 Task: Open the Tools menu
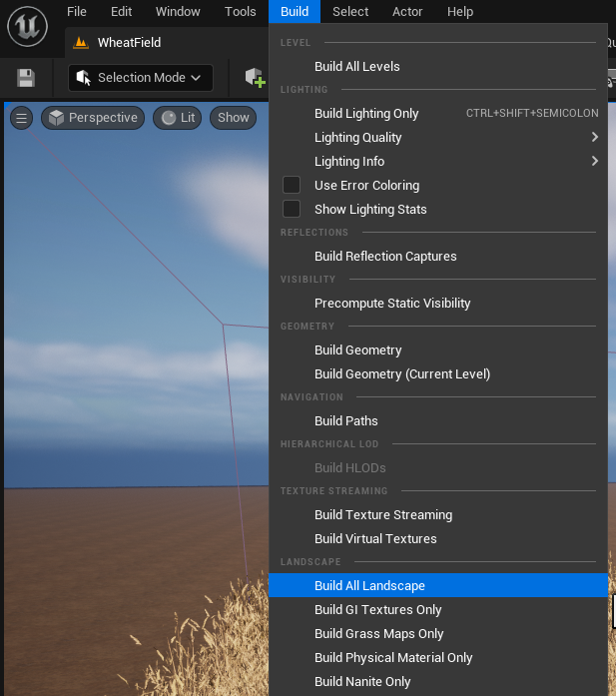click(x=240, y=12)
